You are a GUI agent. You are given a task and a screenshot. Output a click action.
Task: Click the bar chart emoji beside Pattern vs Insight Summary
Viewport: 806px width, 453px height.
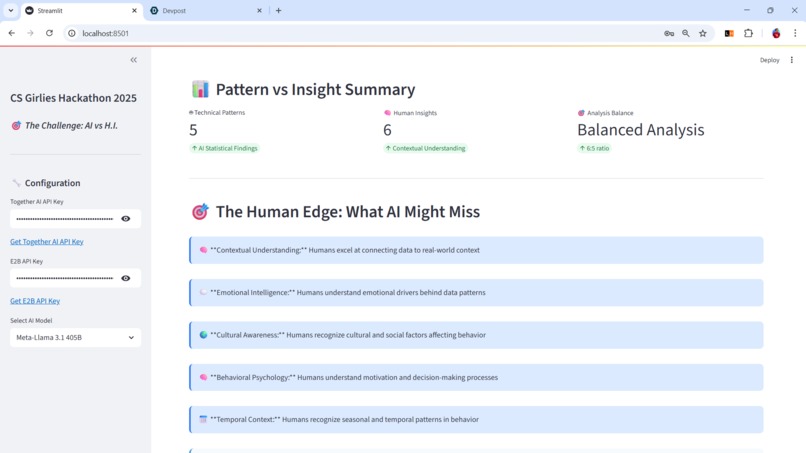point(200,89)
